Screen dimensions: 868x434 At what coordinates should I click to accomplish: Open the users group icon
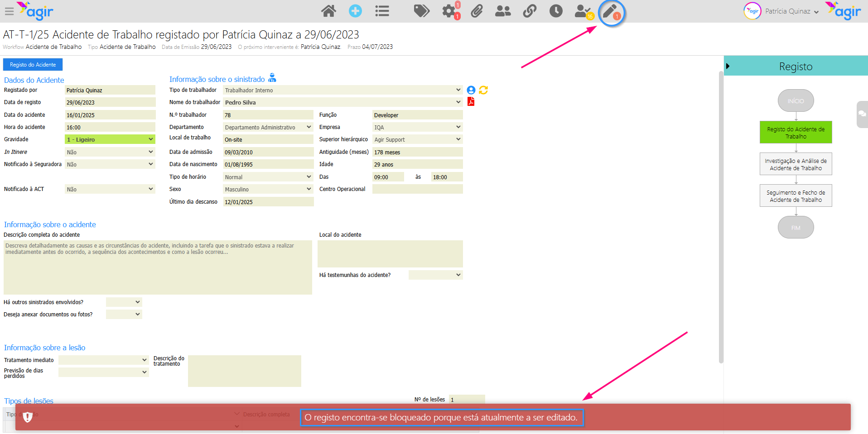[x=503, y=11]
